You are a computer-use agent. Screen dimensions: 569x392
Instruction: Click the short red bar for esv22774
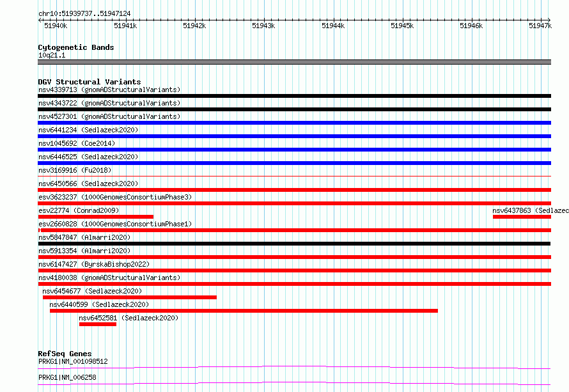[96, 217]
